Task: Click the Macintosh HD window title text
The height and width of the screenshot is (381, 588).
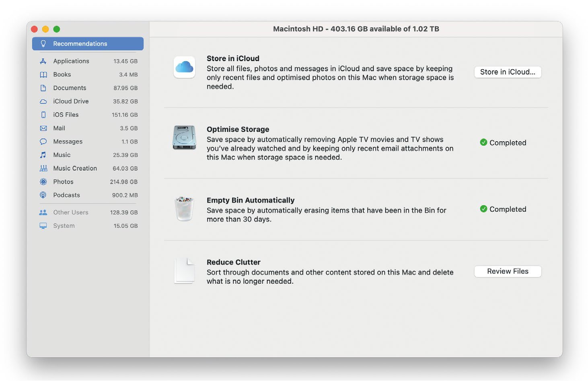Action: coord(356,29)
